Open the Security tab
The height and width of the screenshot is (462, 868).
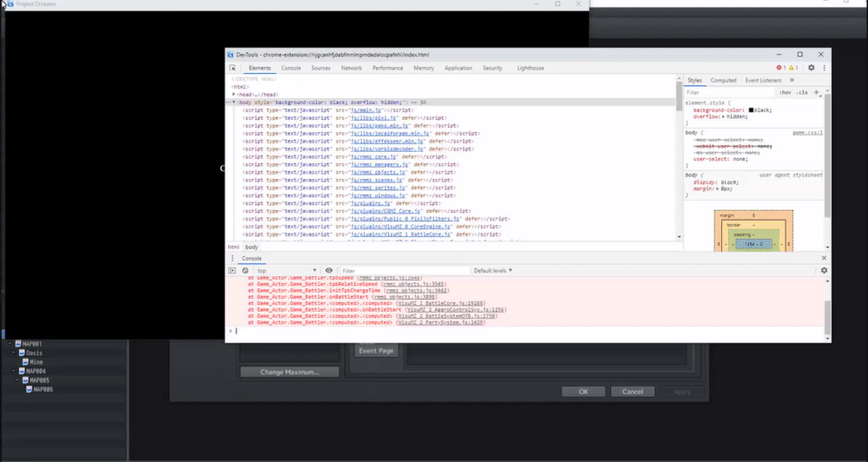click(x=492, y=68)
